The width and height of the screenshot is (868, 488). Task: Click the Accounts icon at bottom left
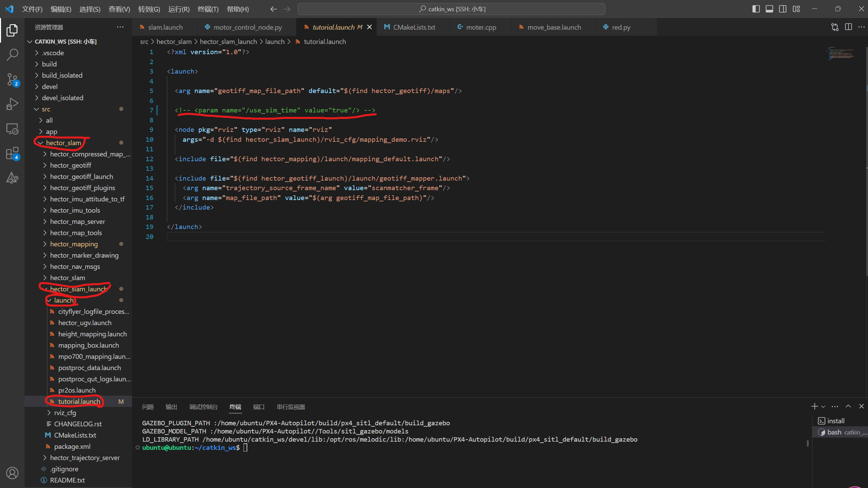[12, 473]
